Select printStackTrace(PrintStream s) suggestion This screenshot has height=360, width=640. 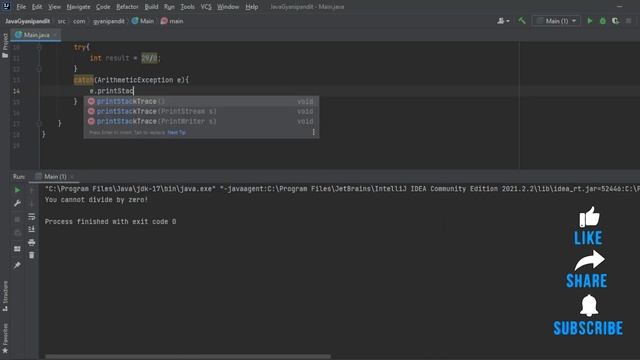201,111
